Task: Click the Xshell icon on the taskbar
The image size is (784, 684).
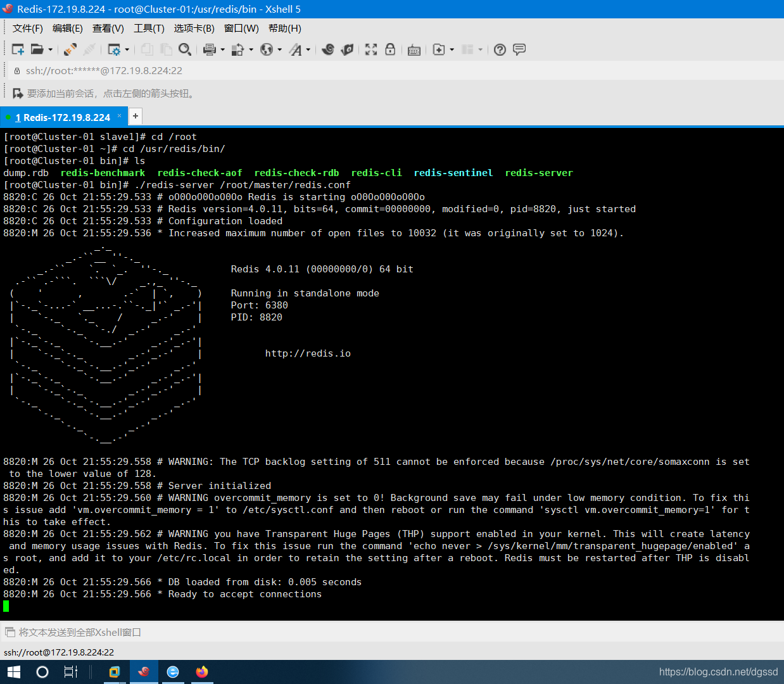Action: pos(144,672)
